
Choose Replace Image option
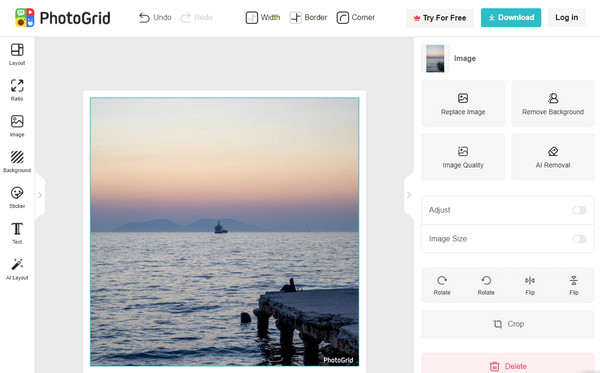coord(463,104)
